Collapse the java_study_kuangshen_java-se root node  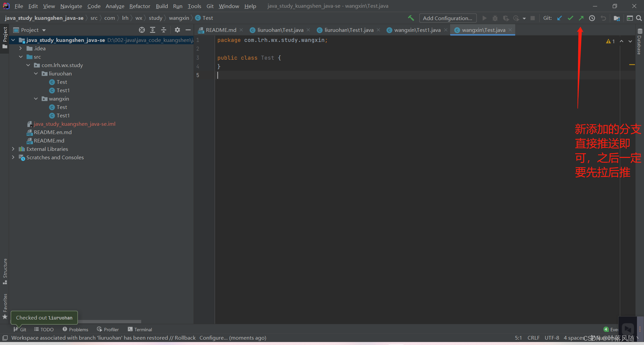tap(13, 40)
